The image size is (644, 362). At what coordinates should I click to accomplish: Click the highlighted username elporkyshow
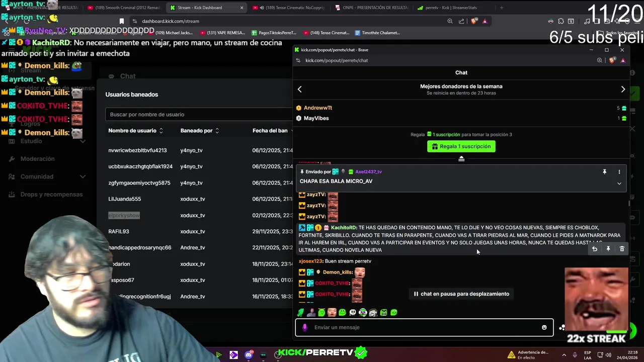(x=124, y=215)
